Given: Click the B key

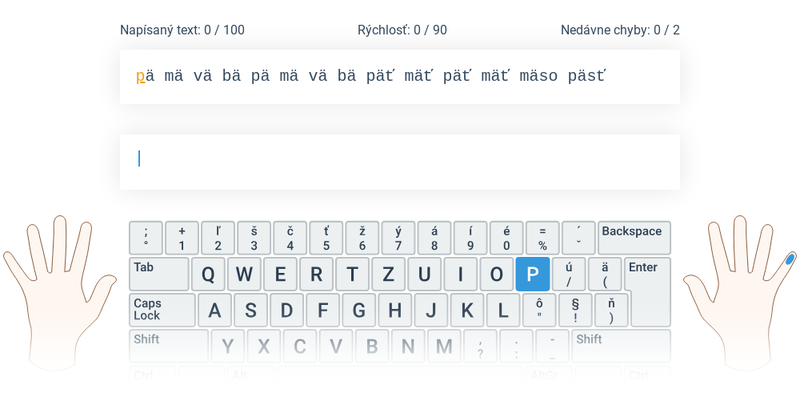Looking at the screenshot, I should pos(372,346).
